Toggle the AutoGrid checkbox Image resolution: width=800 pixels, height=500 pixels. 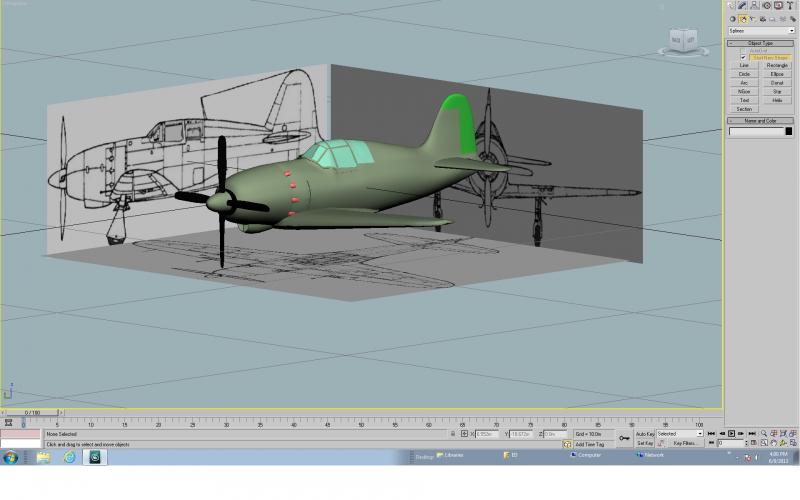point(743,51)
